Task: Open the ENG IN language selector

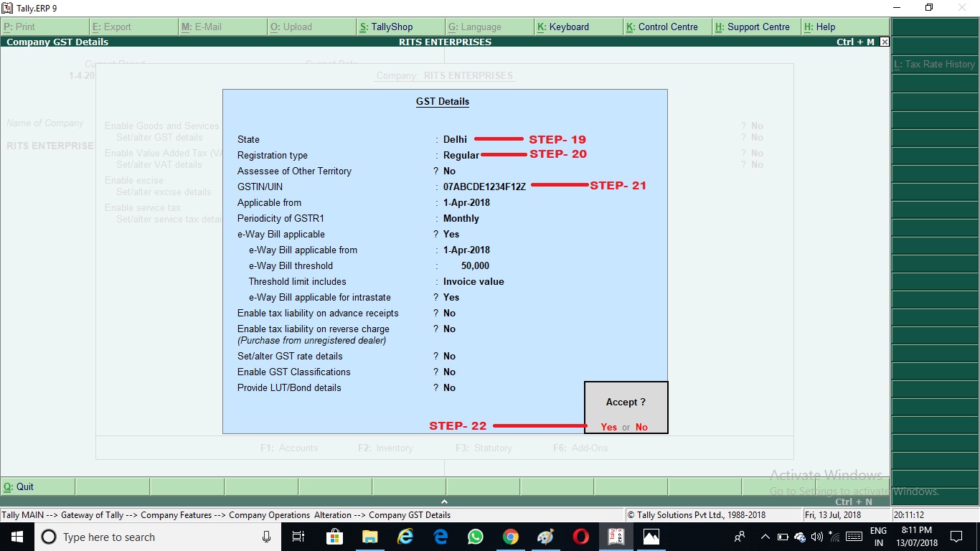Action: pyautogui.click(x=878, y=537)
